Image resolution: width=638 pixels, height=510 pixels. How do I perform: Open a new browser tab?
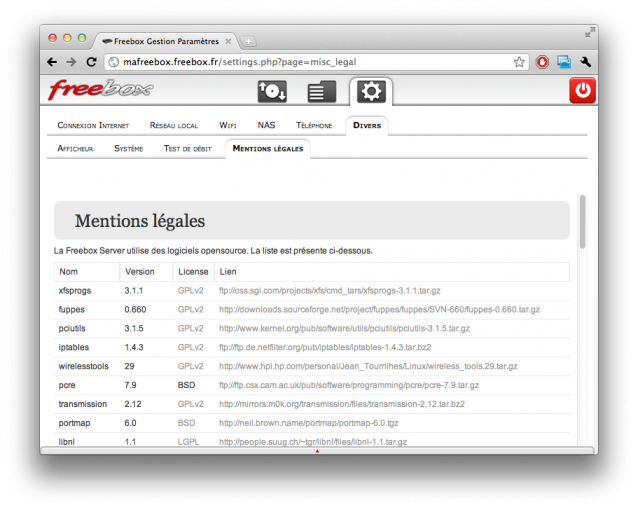pos(248,41)
